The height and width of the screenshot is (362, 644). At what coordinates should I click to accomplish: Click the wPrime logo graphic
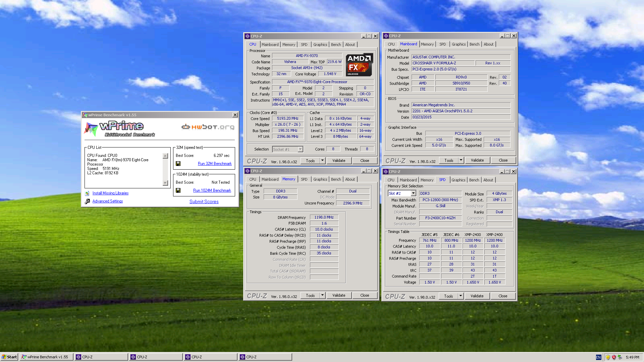[x=119, y=129]
